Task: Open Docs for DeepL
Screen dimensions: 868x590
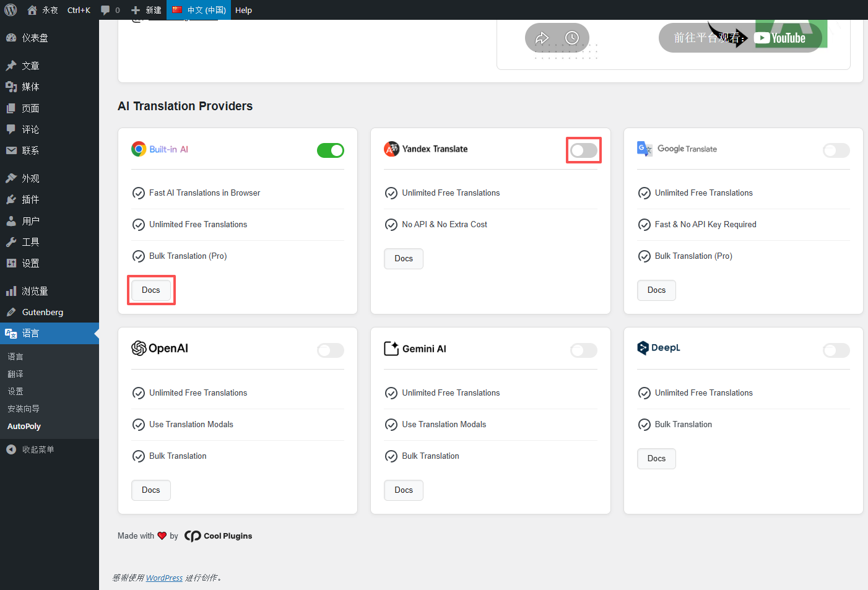Action: [656, 459]
